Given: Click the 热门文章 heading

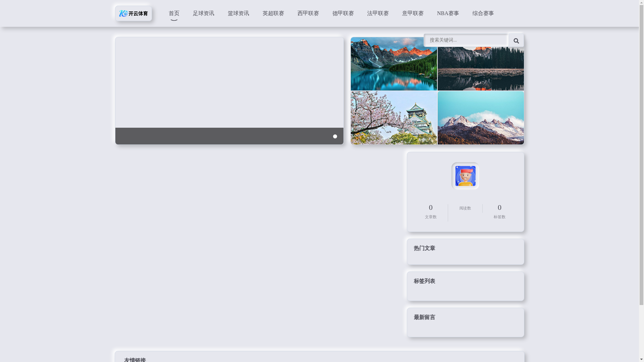Looking at the screenshot, I should point(424,248).
